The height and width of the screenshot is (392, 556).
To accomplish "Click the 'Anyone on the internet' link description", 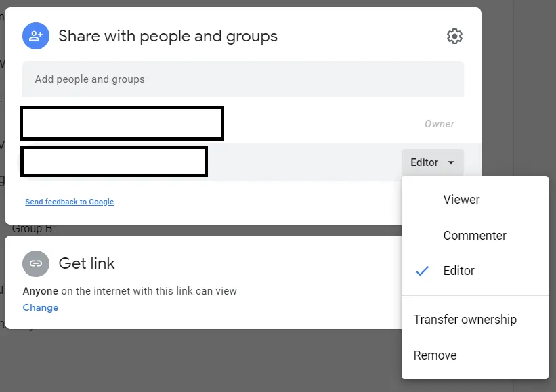I will coord(129,291).
